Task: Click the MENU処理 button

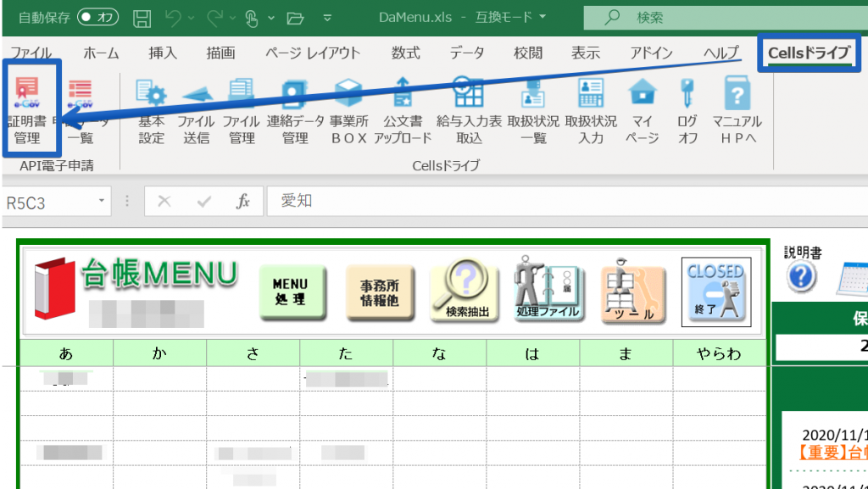Action: 292,292
